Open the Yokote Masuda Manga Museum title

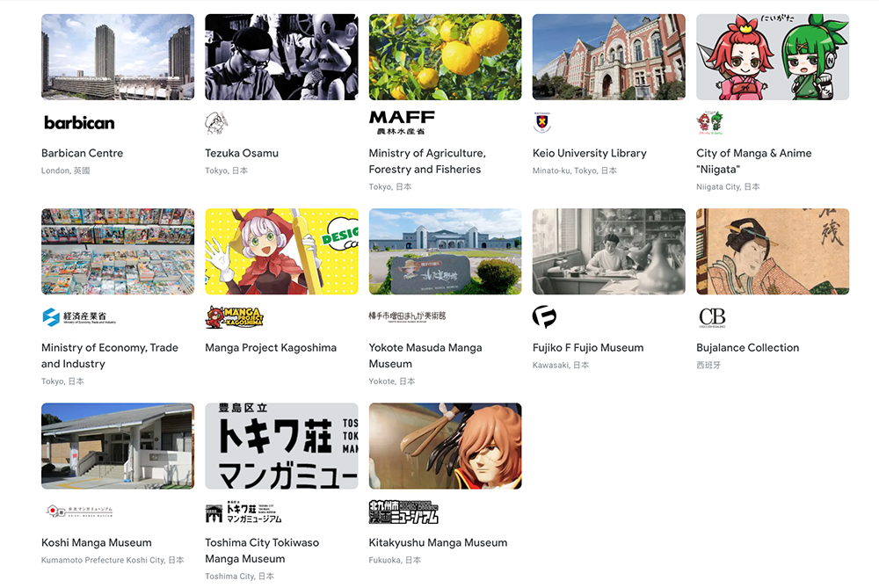pyautogui.click(x=425, y=355)
